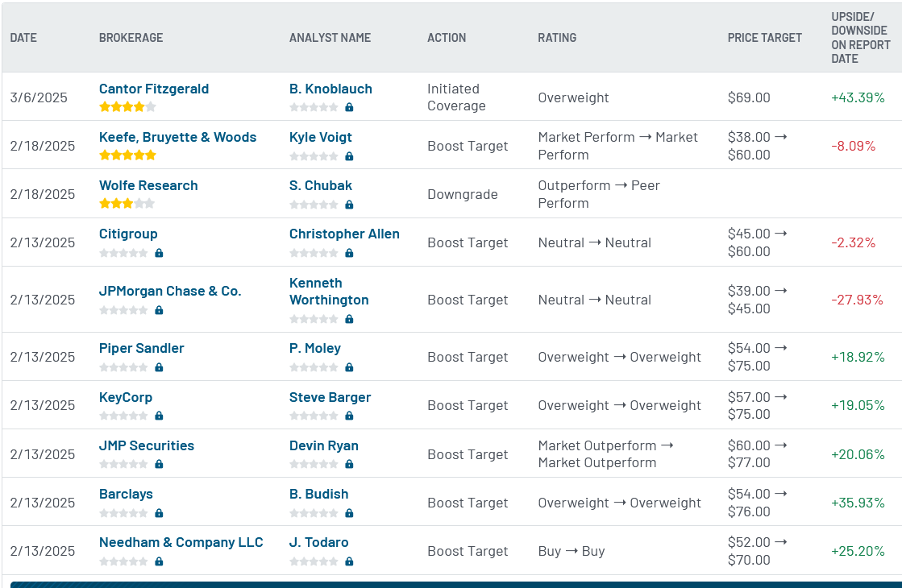902x588 pixels.
Task: Select the -27.93% downside value
Action: click(x=857, y=300)
